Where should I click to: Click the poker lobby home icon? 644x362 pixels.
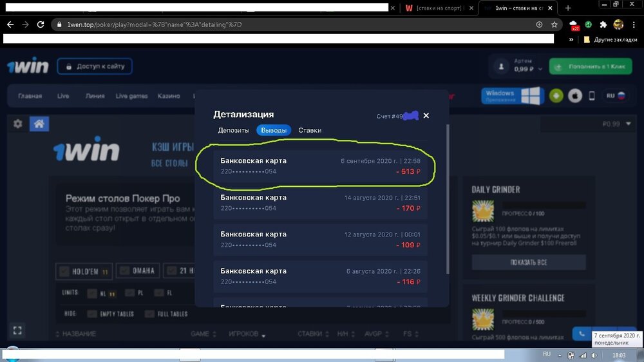click(x=39, y=124)
